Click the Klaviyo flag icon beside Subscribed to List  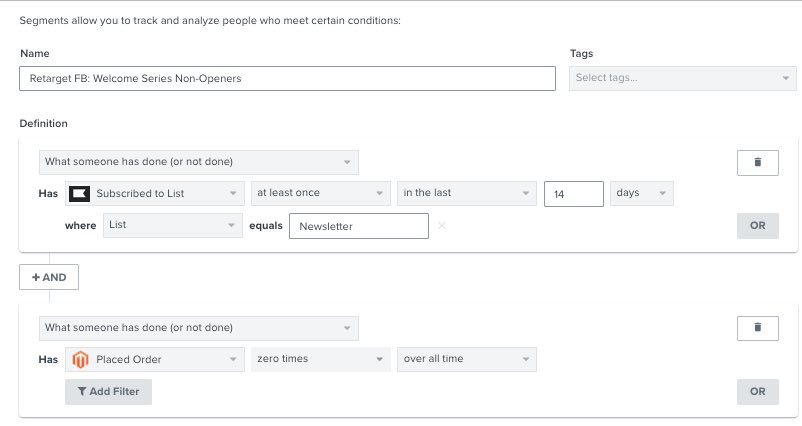[79, 193]
